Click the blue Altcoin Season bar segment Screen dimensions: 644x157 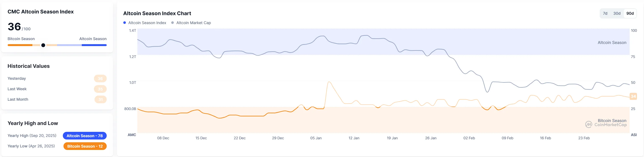[94, 45]
